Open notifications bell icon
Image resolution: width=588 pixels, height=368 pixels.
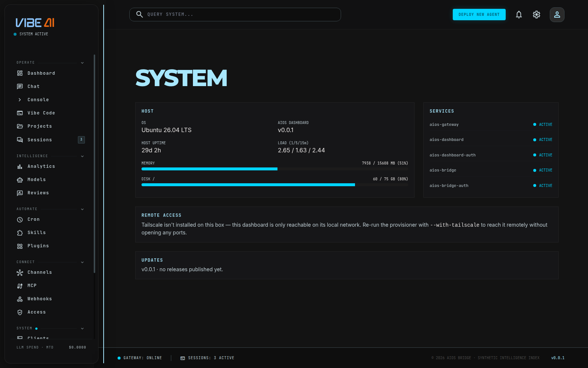tap(519, 15)
